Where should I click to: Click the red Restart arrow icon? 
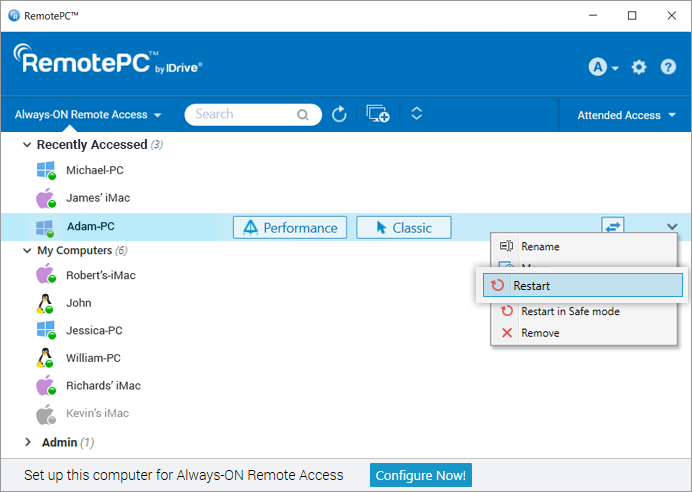tap(498, 285)
